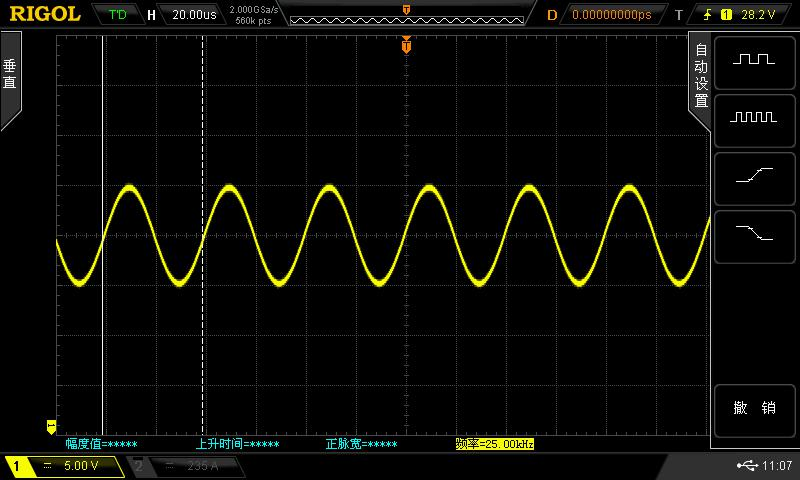Image resolution: width=800 pixels, height=480 pixels.
Task: Open the 垂直 tab on the left edge
Action: pos(10,76)
